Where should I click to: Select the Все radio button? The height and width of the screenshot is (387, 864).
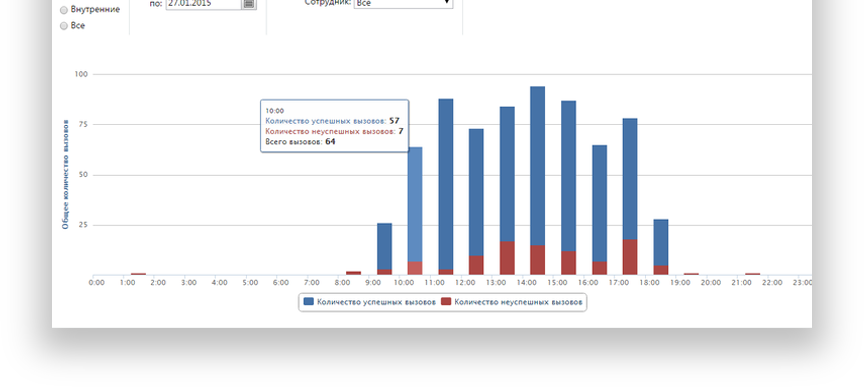63,26
